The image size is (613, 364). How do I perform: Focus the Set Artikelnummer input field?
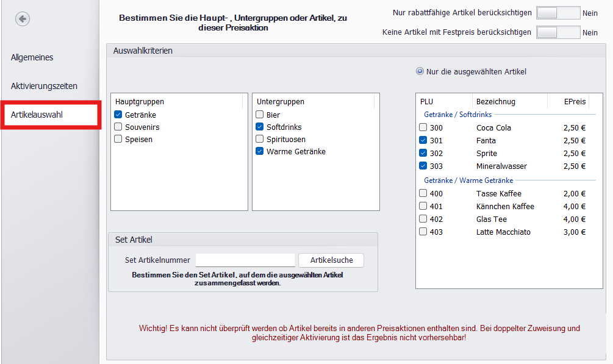click(246, 260)
